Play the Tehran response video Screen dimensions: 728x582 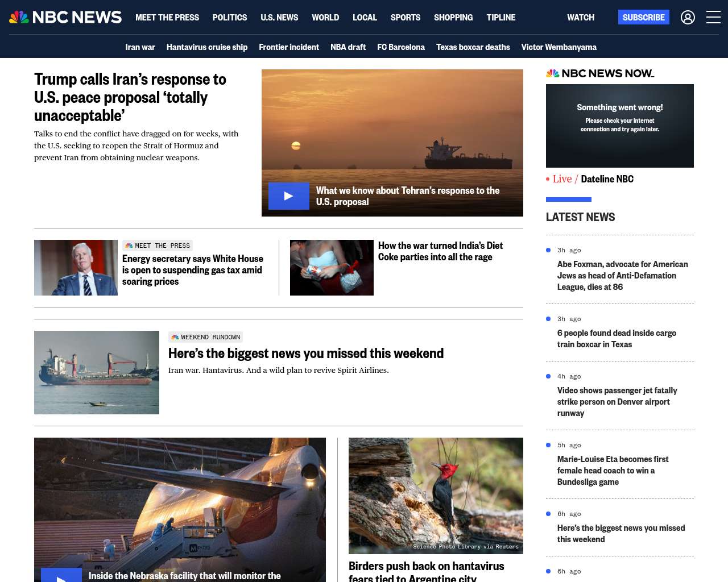tap(289, 196)
